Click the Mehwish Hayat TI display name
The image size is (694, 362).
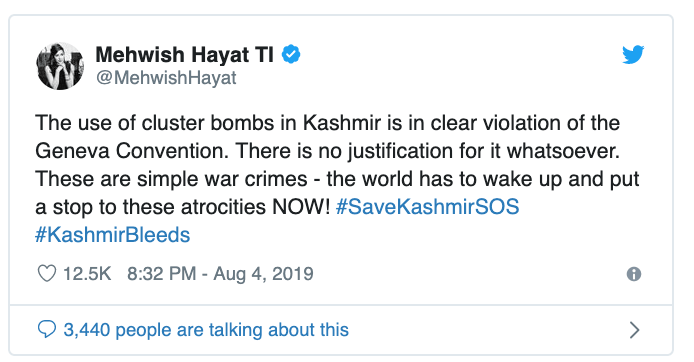click(x=185, y=55)
